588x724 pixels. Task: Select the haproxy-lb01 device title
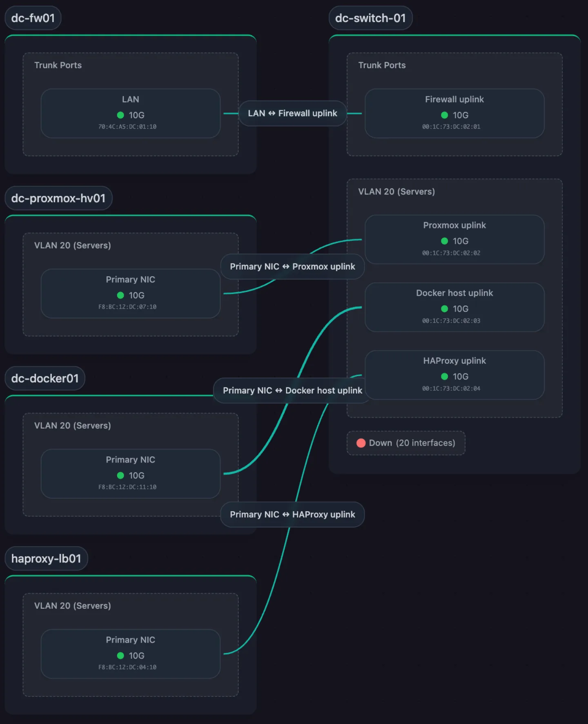[46, 559]
